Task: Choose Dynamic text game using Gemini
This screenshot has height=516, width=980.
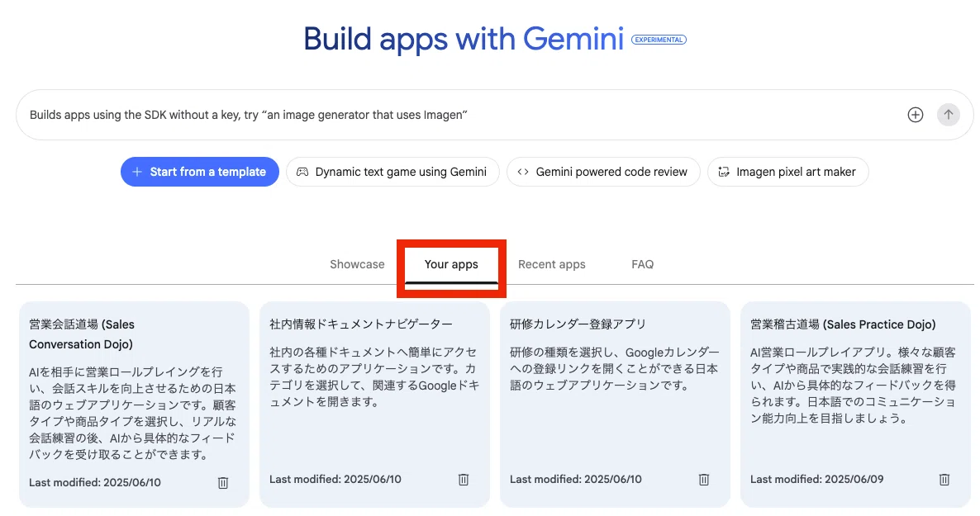Action: pos(392,172)
